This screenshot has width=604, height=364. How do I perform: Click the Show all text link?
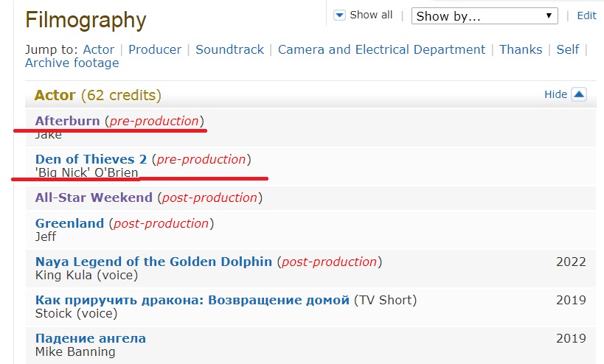coord(371,15)
